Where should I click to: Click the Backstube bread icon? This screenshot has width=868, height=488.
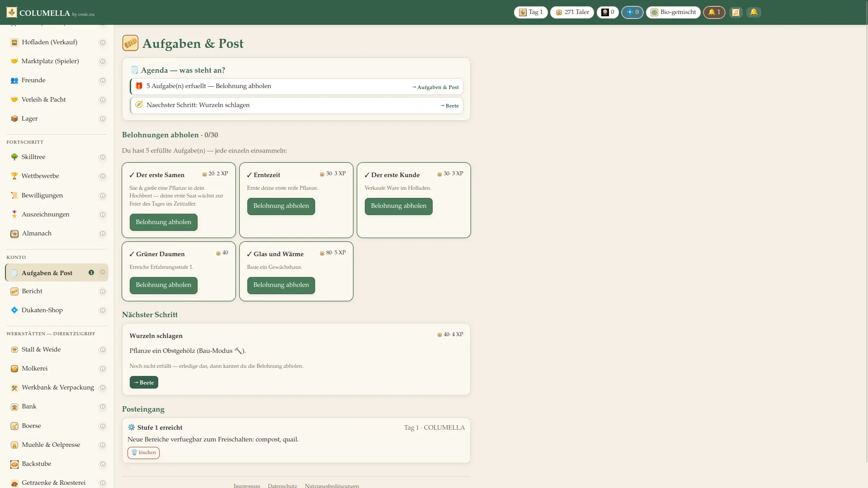tap(14, 464)
